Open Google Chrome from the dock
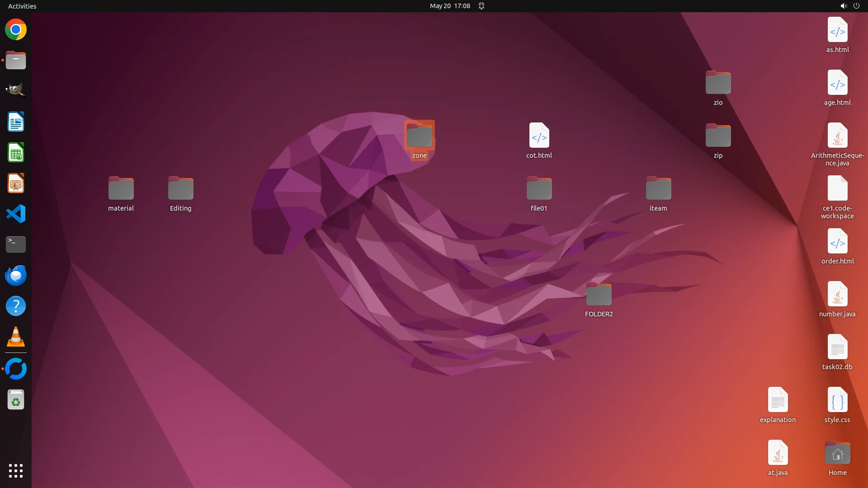The image size is (868, 488). [x=16, y=30]
